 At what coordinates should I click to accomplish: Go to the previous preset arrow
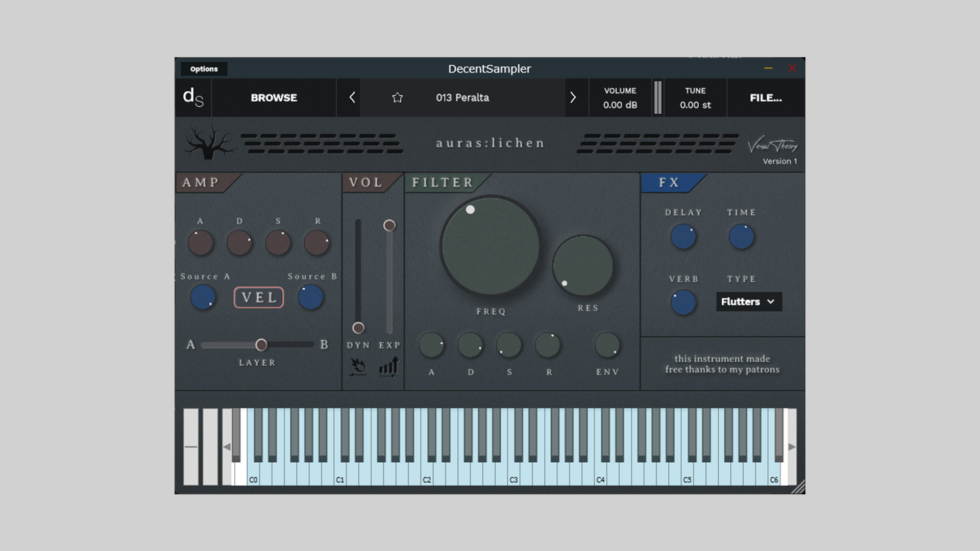[352, 97]
